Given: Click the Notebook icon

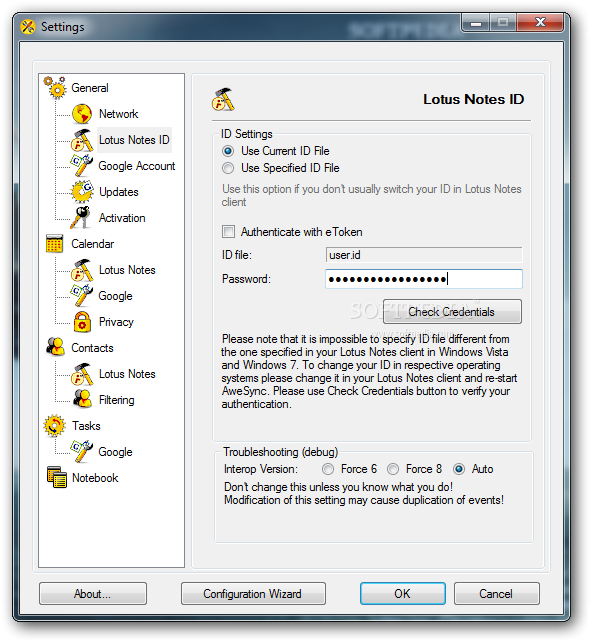Looking at the screenshot, I should coord(57,477).
